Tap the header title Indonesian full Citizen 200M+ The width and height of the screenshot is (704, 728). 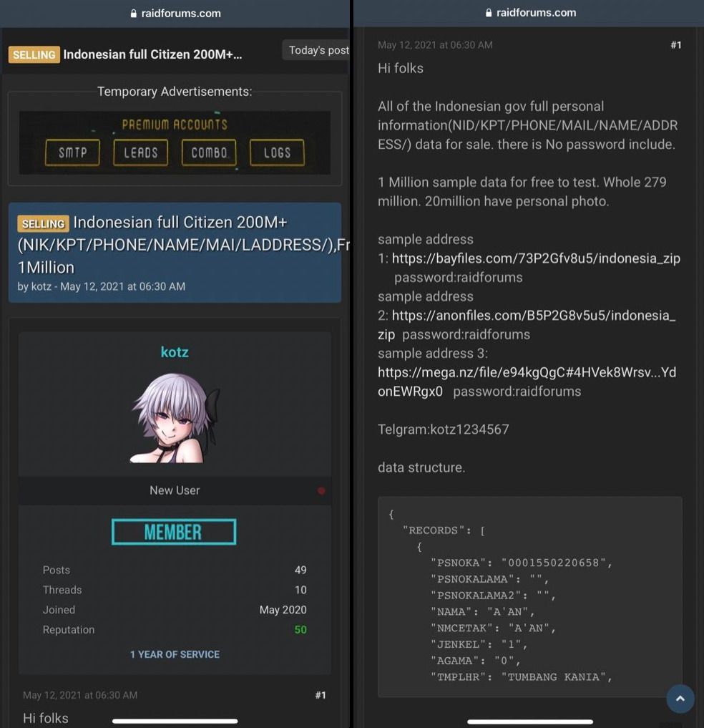tap(152, 54)
